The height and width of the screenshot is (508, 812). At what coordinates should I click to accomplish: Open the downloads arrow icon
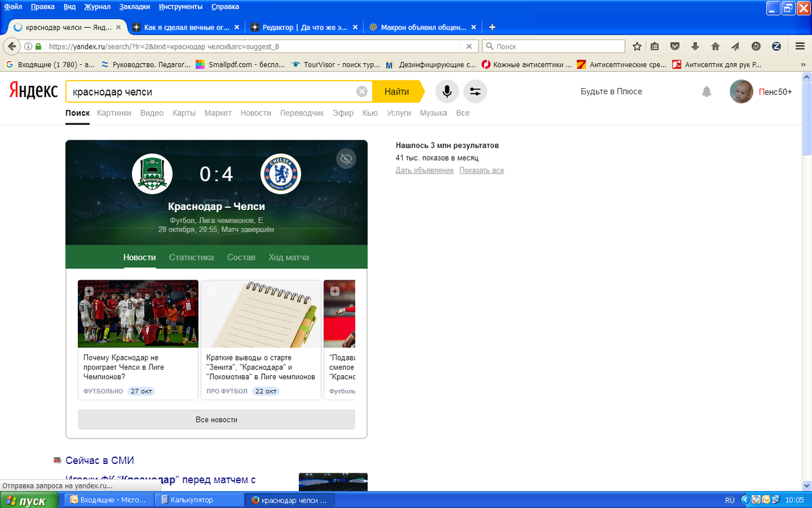(695, 47)
